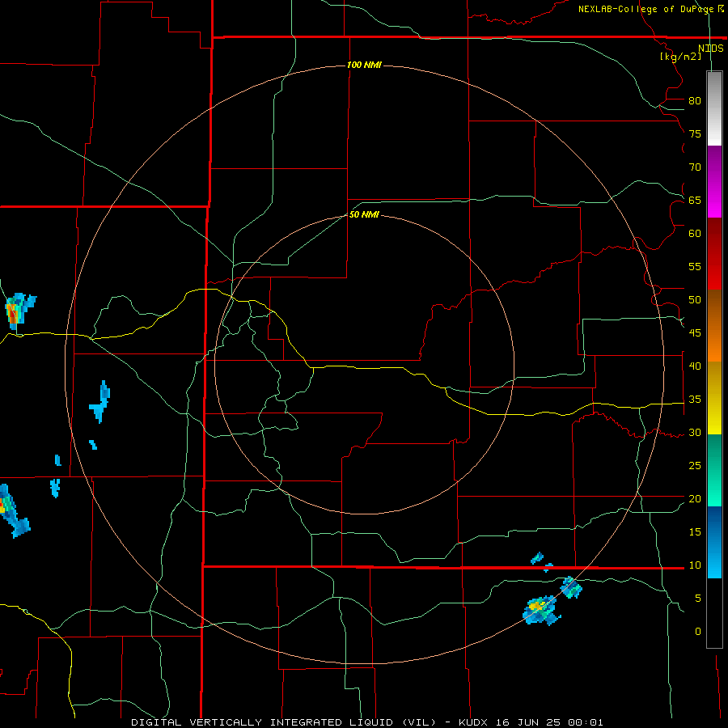Click the 5 value on the color scale
Viewport: 728px width, 728px height.
[x=698, y=599]
